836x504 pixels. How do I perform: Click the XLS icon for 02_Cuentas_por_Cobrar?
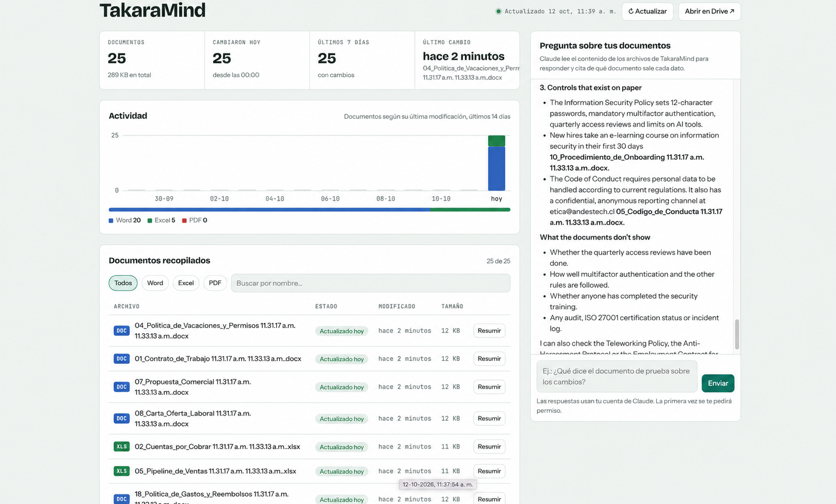(x=122, y=447)
